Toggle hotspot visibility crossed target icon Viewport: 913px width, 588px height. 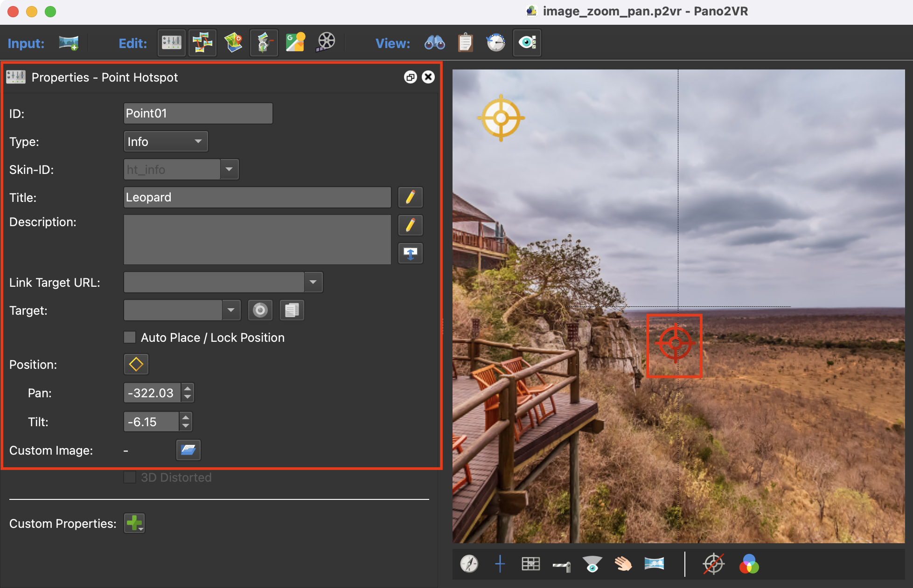tap(714, 564)
